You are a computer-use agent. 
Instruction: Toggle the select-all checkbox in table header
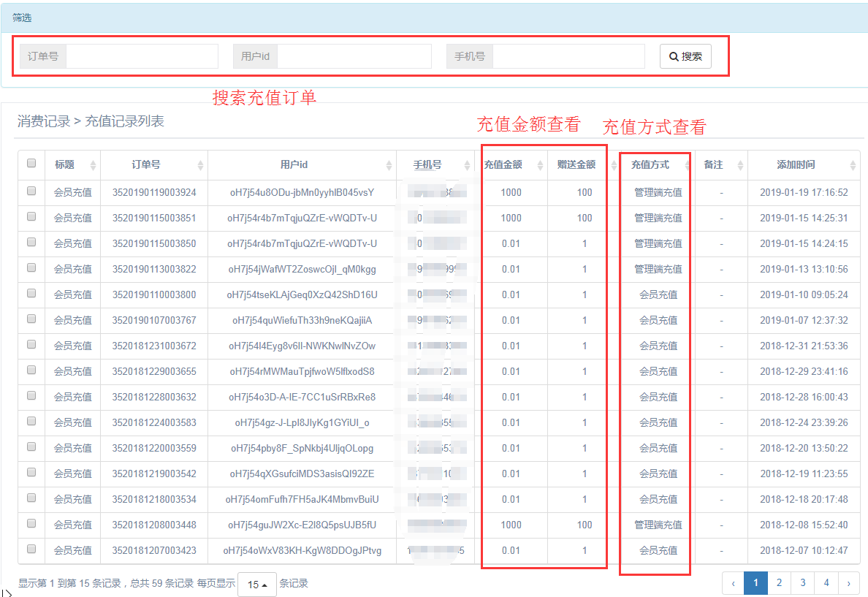(x=31, y=164)
